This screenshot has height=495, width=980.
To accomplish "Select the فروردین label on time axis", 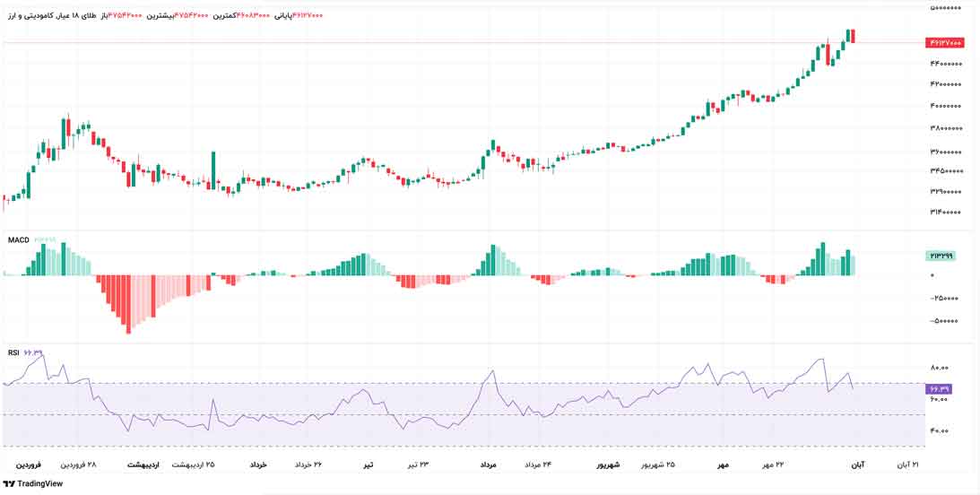I will click(28, 465).
